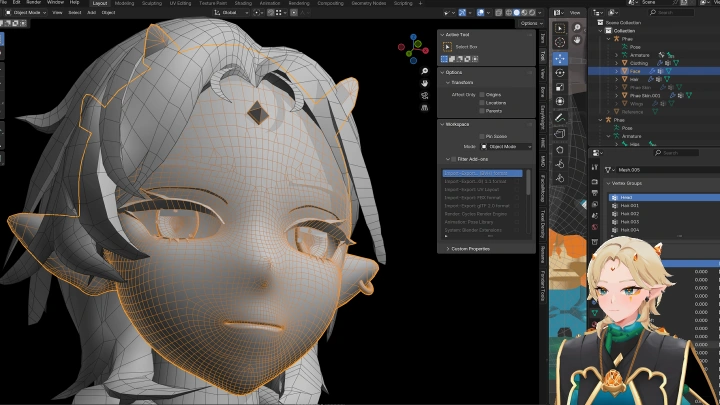The height and width of the screenshot is (405, 720).
Task: Click the snap magnet icon in header
Action: (270, 13)
